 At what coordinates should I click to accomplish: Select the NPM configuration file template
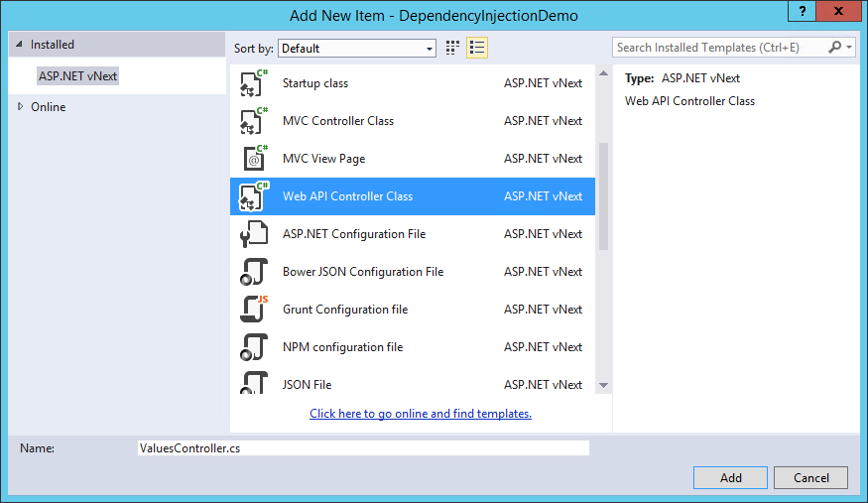(x=413, y=347)
